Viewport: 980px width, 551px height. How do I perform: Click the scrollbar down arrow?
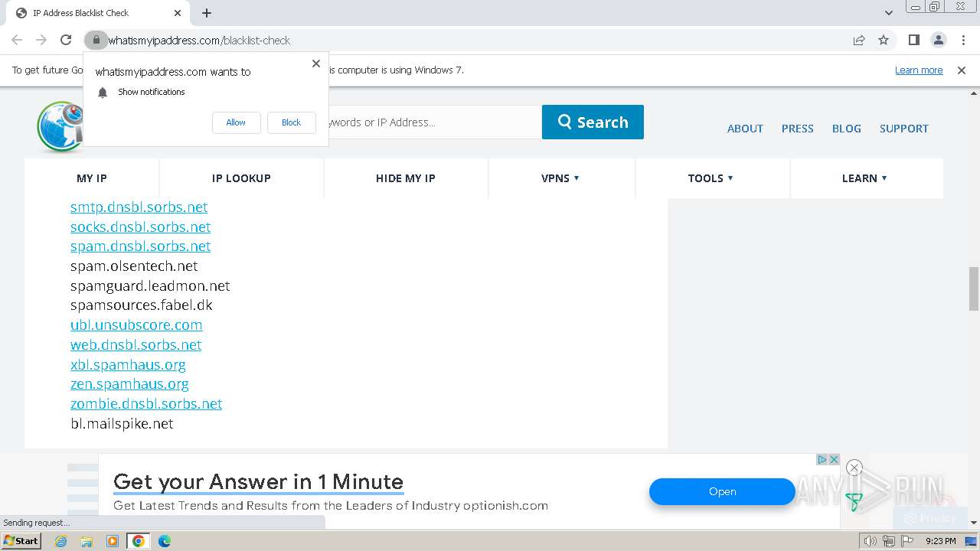click(973, 523)
